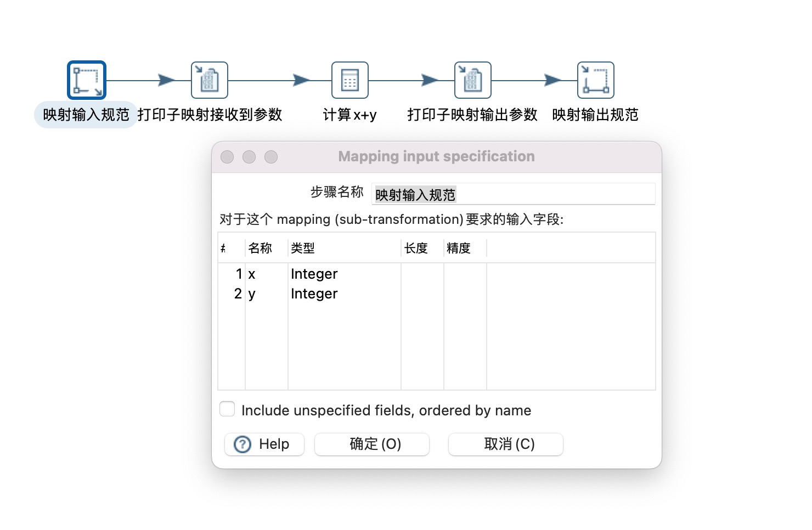Image resolution: width=812 pixels, height=530 pixels.
Task: Click the 精度 column header
Action: (459, 248)
